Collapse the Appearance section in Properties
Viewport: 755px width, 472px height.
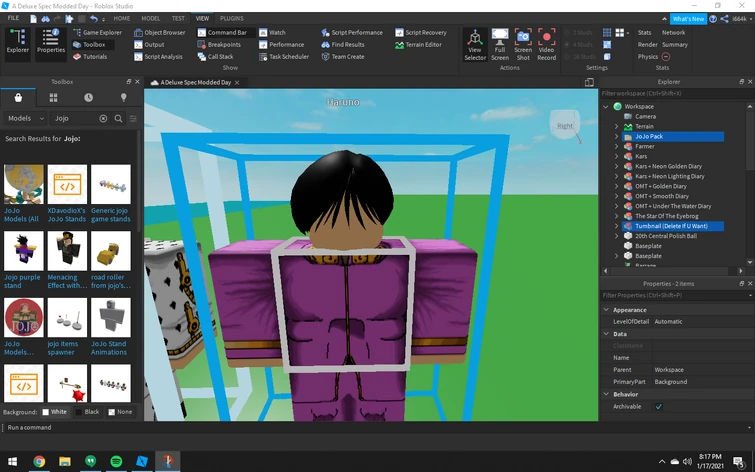coord(606,310)
